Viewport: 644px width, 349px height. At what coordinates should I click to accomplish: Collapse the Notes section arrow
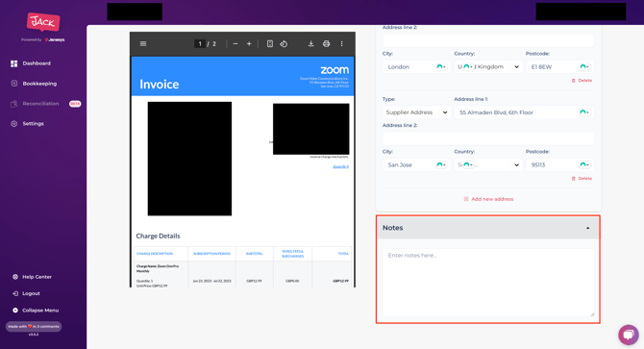587,228
